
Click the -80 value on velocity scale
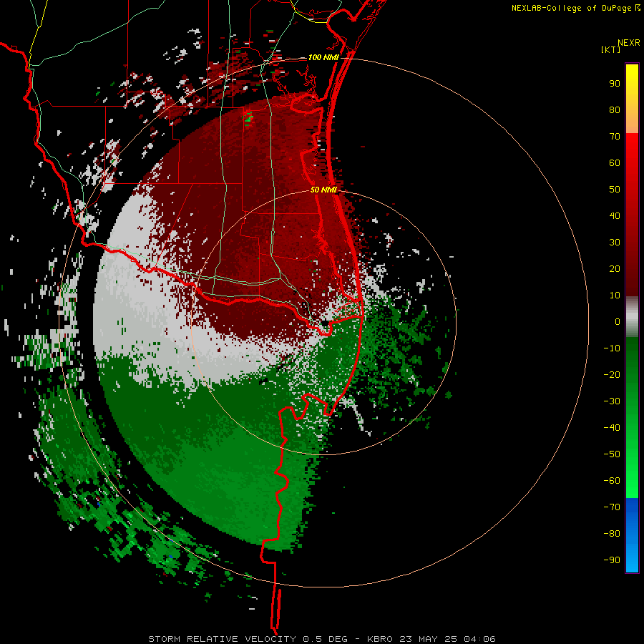[x=612, y=534]
